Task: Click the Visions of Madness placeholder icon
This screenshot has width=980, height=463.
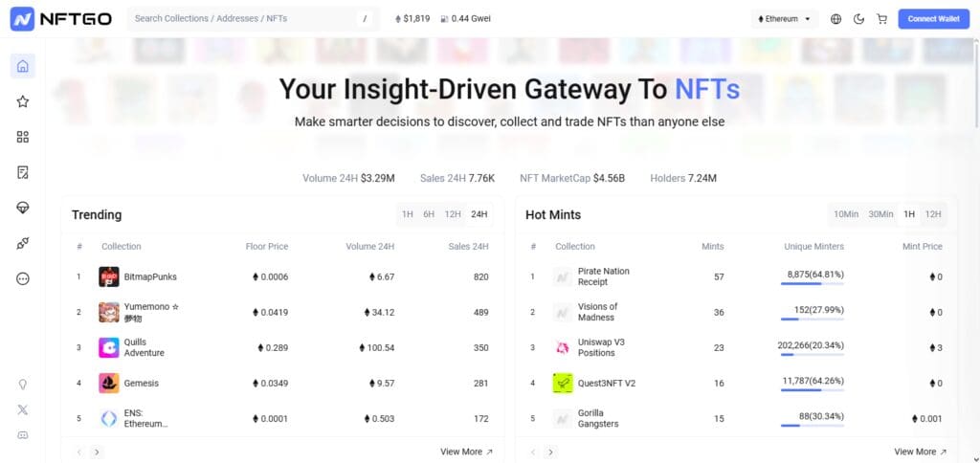Action: [x=563, y=313]
